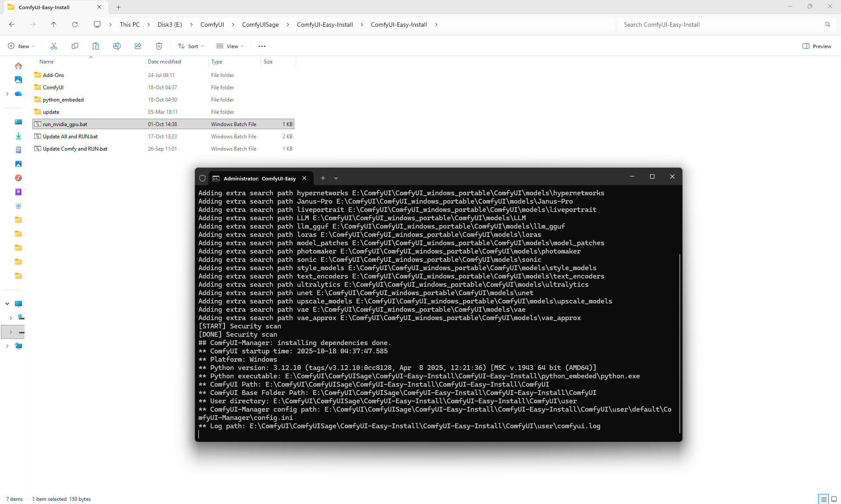Click the Search ComfyUI-Easy-Install input field
The width and height of the screenshot is (841, 504).
point(718,25)
